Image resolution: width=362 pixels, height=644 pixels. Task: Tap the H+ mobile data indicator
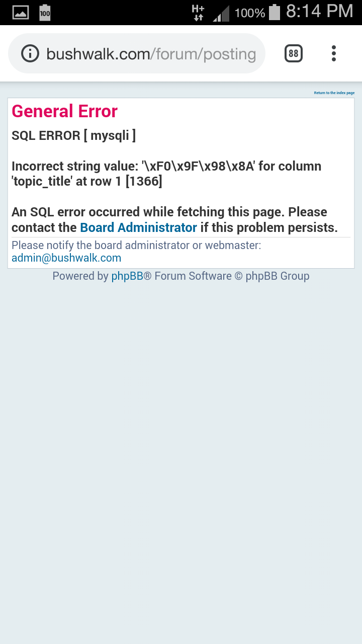[x=198, y=13]
